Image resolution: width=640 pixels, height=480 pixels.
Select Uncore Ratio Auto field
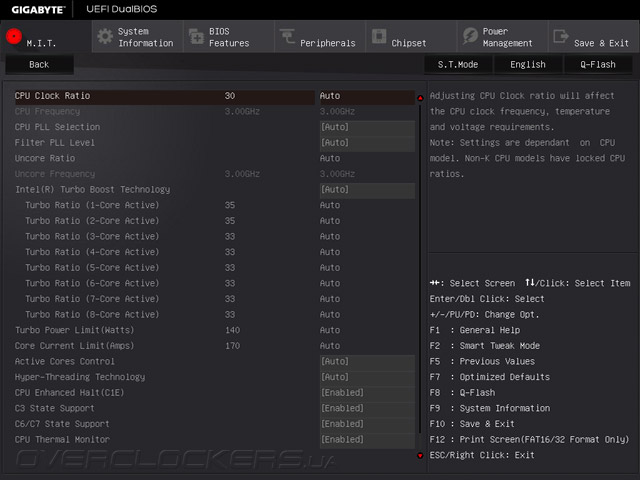pos(330,158)
